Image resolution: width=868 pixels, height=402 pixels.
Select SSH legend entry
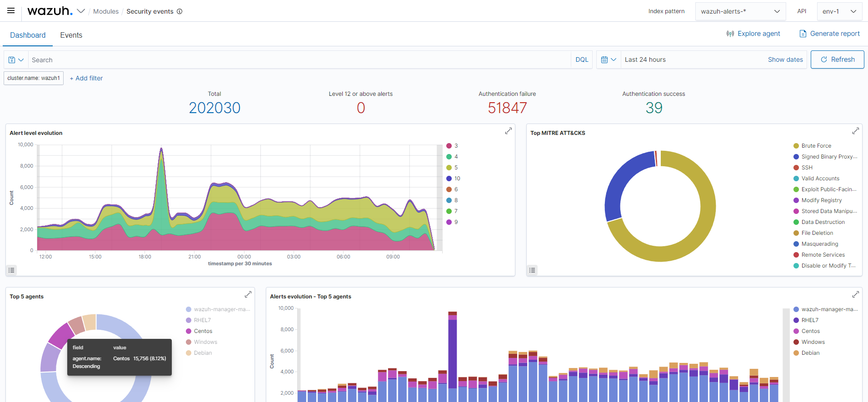click(x=807, y=168)
